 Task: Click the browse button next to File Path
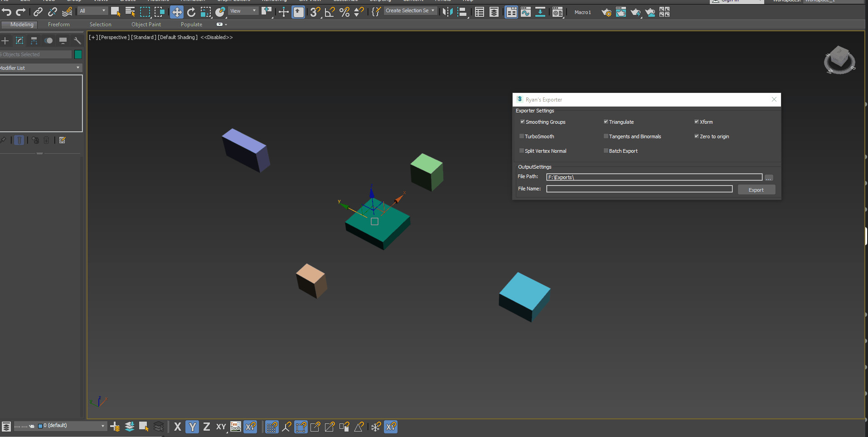(769, 177)
